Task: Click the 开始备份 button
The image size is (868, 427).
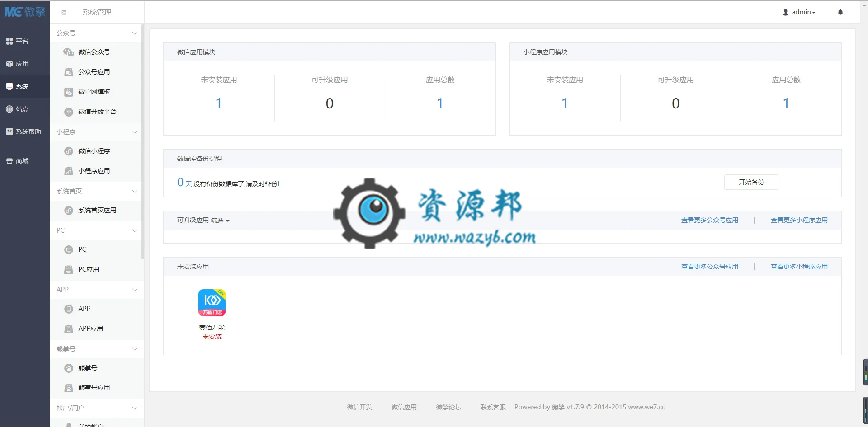Action: pos(751,182)
